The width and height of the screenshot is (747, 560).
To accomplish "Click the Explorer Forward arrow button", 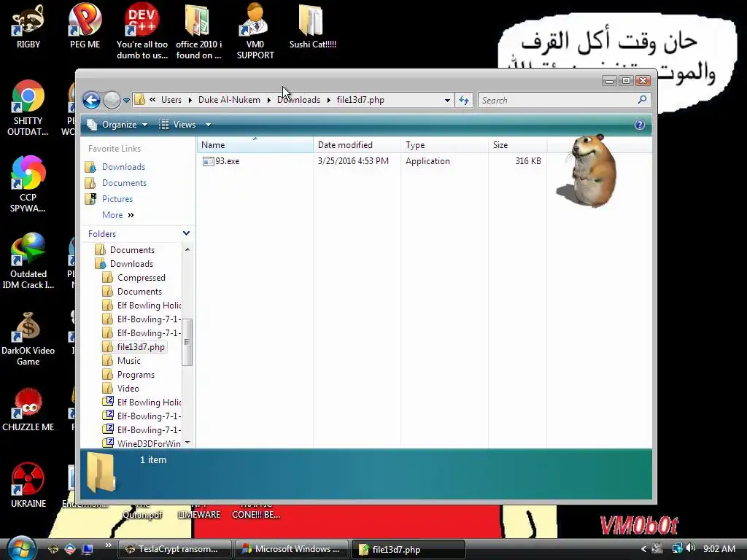I will point(112,100).
